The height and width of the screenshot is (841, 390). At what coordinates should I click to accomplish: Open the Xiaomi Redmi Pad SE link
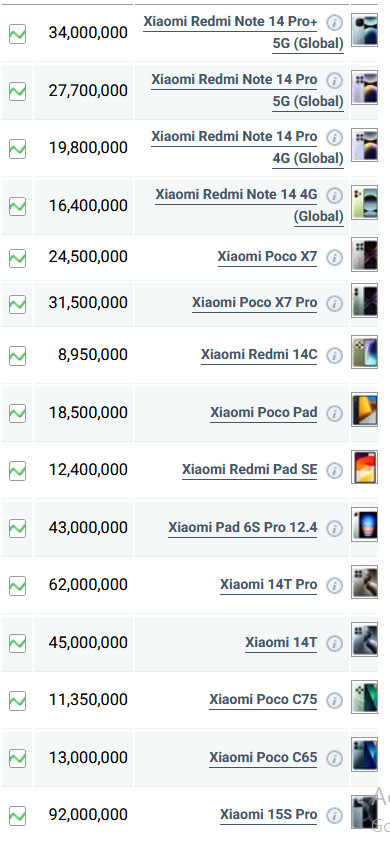[249, 470]
